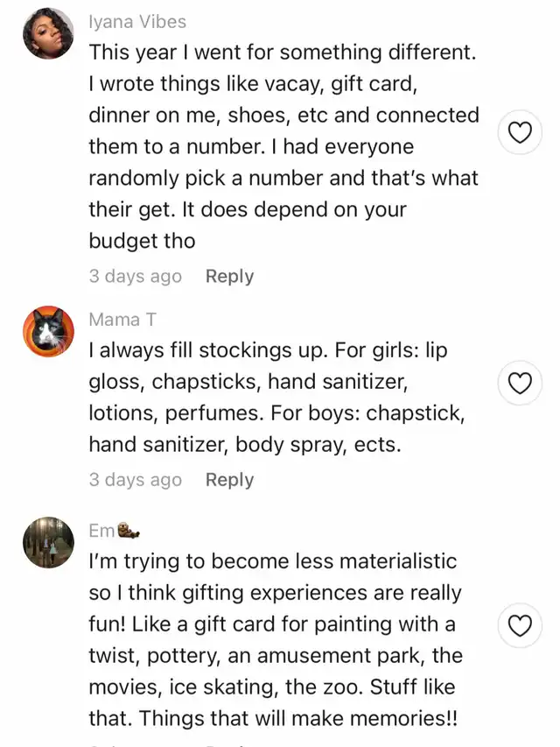The width and height of the screenshot is (560, 747).
Task: Tap "I'm trying to become less materialistic" line
Action: pyautogui.click(x=273, y=561)
